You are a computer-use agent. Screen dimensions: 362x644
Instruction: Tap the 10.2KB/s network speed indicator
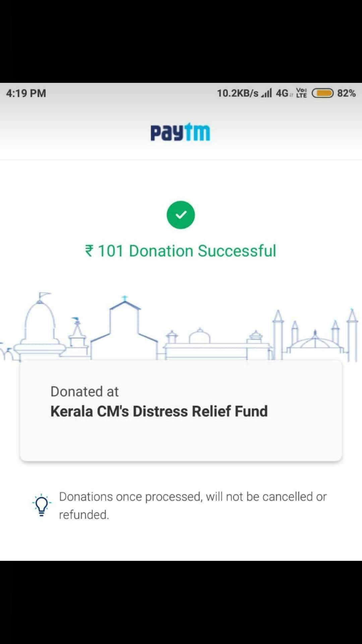[237, 93]
